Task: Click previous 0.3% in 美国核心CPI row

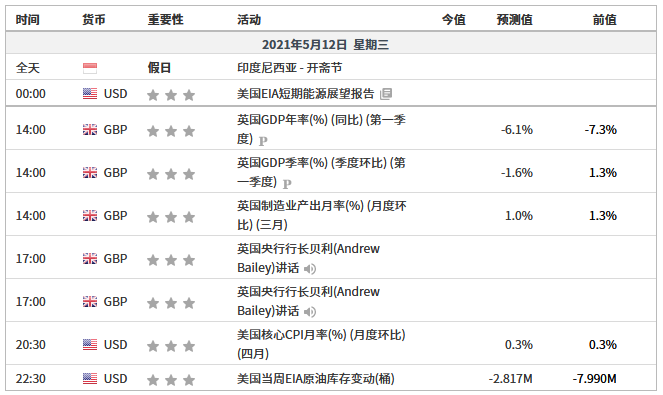Action: coord(603,345)
